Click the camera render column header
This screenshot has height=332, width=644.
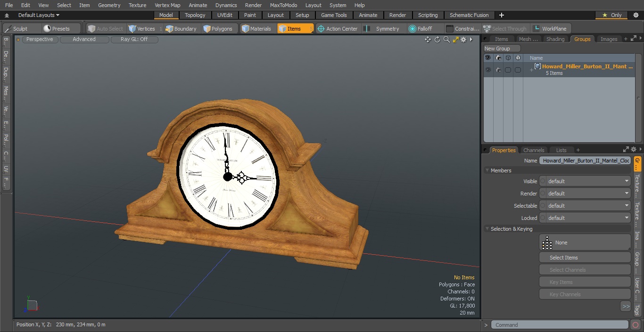pyautogui.click(x=498, y=58)
